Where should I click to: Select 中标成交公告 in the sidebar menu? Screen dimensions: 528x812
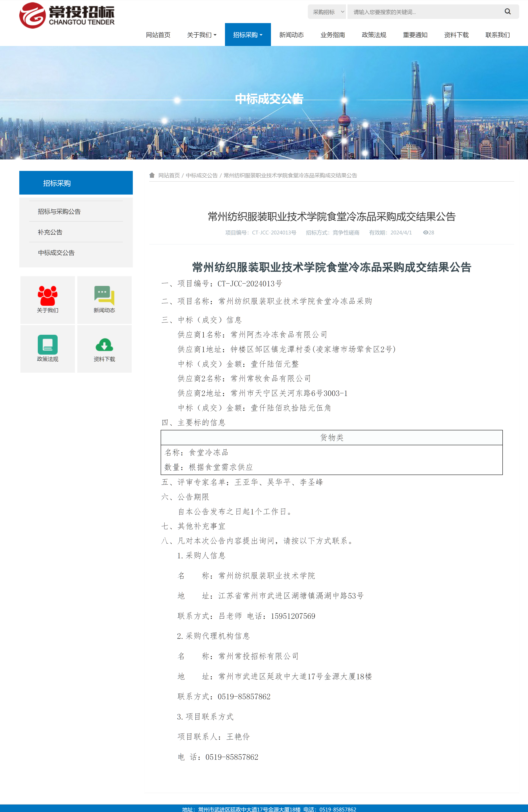pos(56,253)
